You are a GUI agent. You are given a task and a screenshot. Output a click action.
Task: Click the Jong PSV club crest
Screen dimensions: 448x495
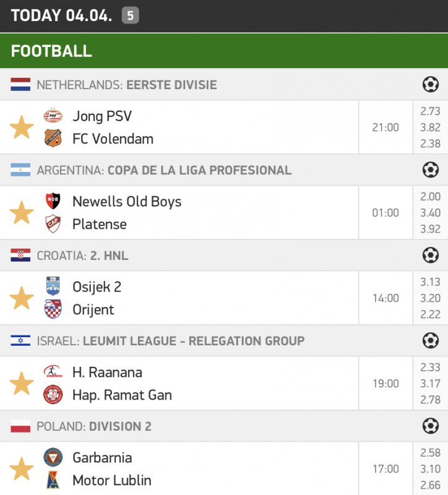click(x=53, y=116)
